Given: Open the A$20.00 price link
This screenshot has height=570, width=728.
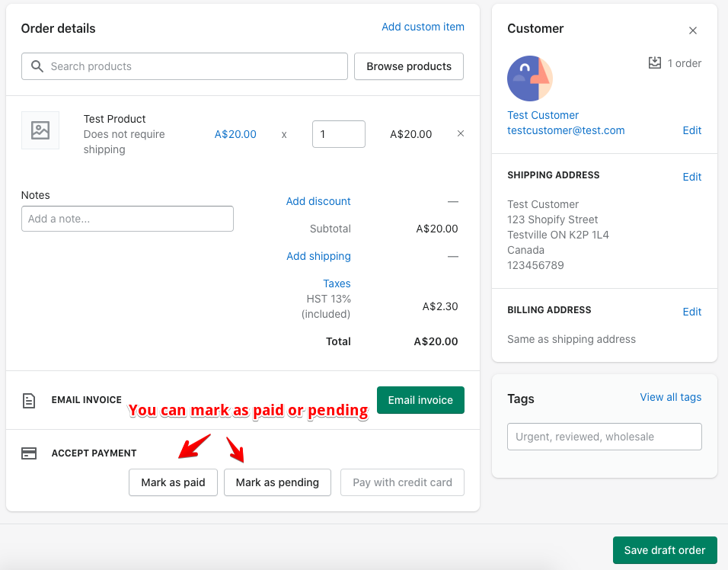Looking at the screenshot, I should tap(235, 134).
